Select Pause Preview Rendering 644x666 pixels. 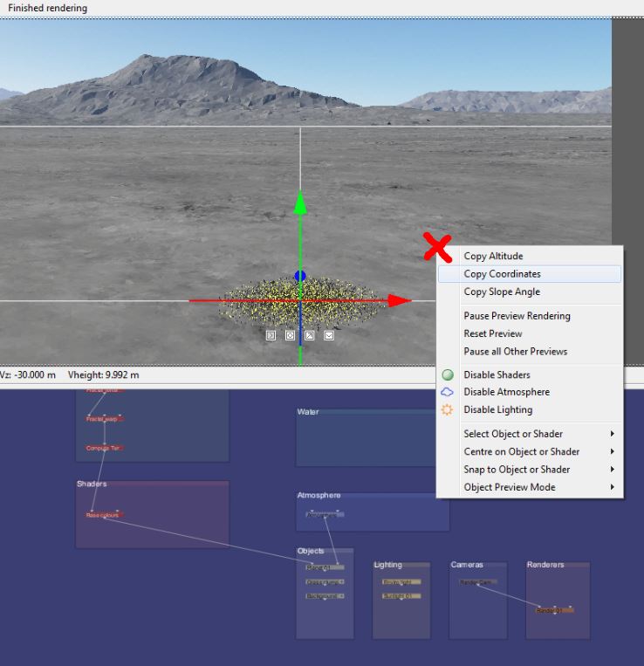coord(530,316)
